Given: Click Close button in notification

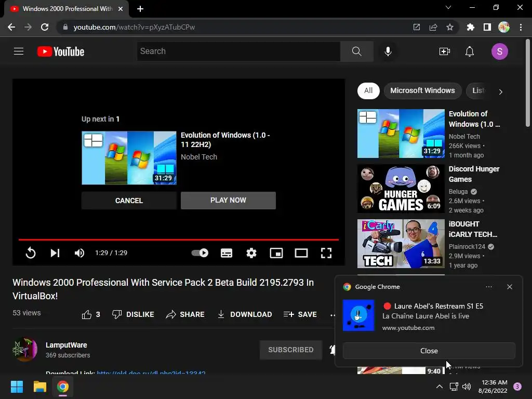Looking at the screenshot, I should [x=429, y=351].
